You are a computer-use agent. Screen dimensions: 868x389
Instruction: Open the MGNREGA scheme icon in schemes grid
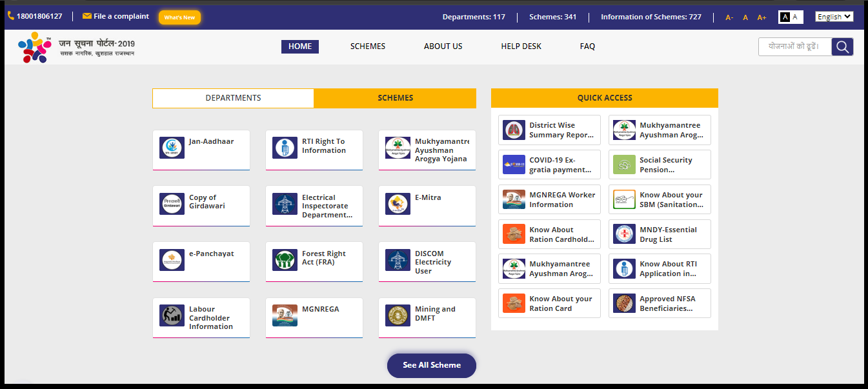pos(285,315)
